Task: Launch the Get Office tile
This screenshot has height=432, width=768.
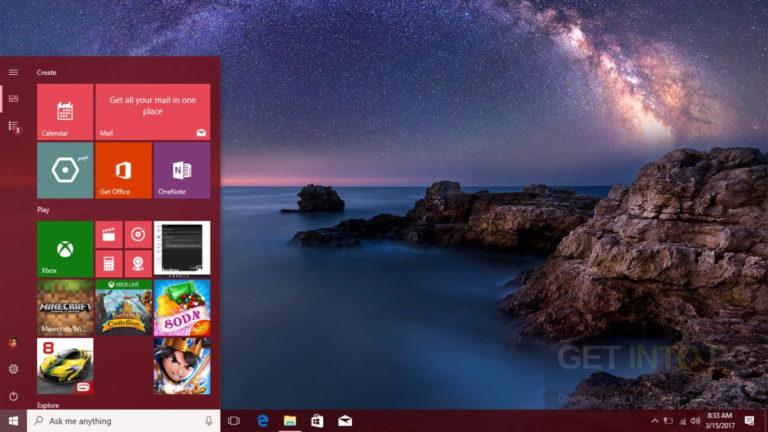Action: (x=123, y=170)
